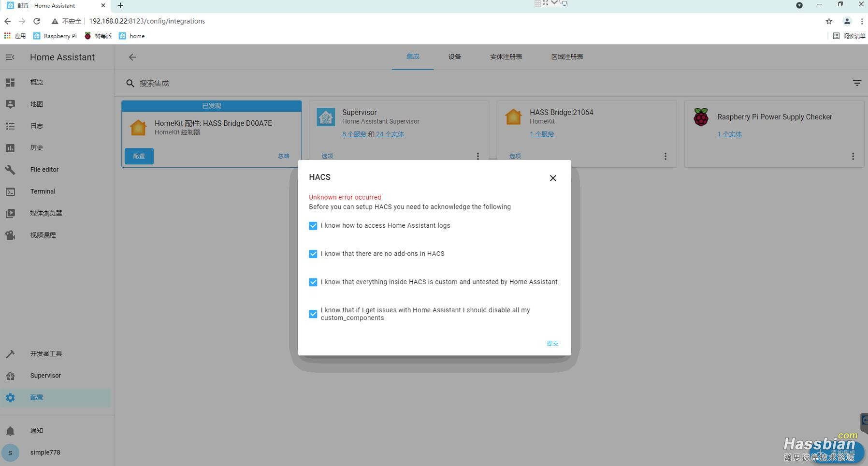The width and height of the screenshot is (868, 466).
Task: Uncheck 'I know how to access Home Assistant logs'
Action: (313, 226)
